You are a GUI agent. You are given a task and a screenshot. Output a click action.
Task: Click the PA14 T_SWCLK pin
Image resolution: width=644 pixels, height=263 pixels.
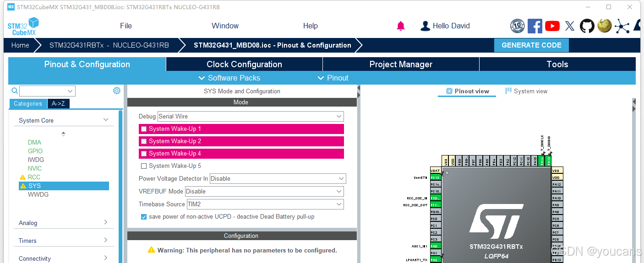pyautogui.click(x=542, y=161)
